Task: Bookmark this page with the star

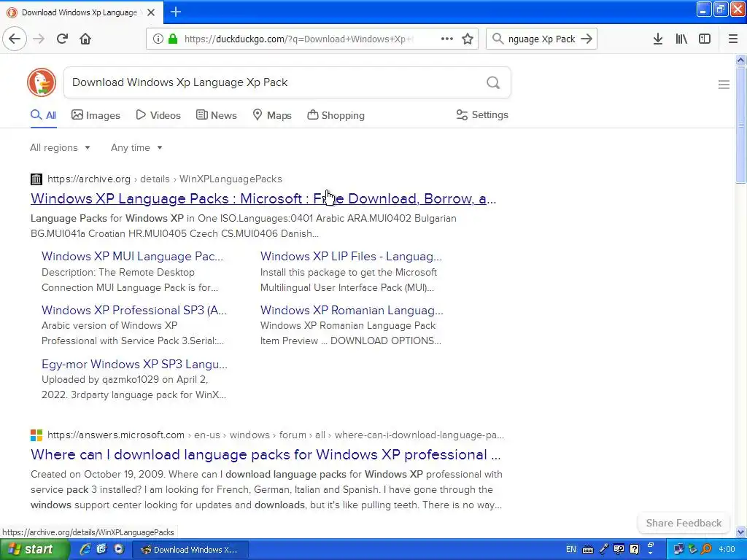Action: [x=468, y=39]
